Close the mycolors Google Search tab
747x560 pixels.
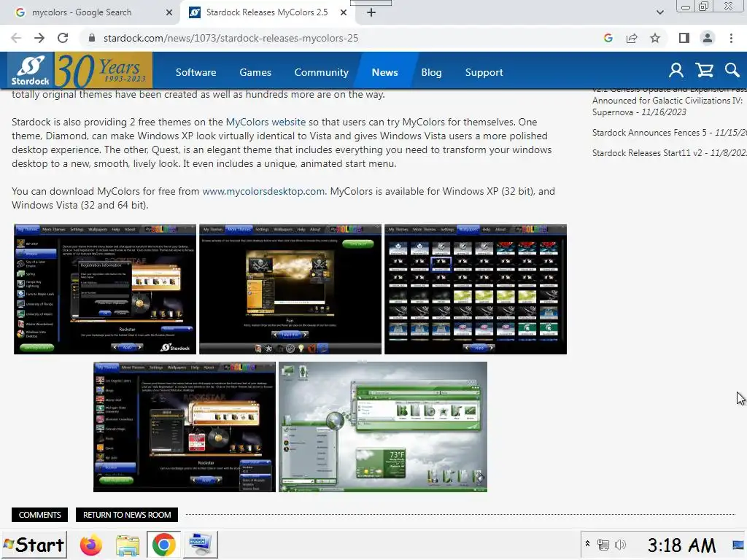point(169,12)
